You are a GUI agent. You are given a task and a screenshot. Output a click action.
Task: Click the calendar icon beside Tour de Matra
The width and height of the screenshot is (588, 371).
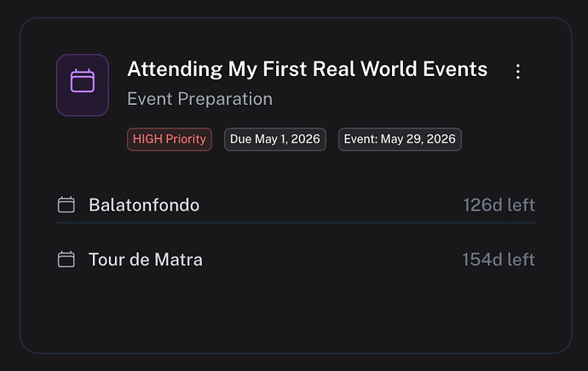tap(66, 259)
